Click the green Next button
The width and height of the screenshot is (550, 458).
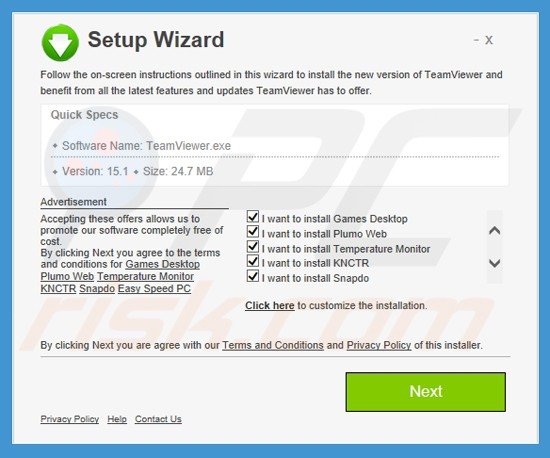coord(425,392)
